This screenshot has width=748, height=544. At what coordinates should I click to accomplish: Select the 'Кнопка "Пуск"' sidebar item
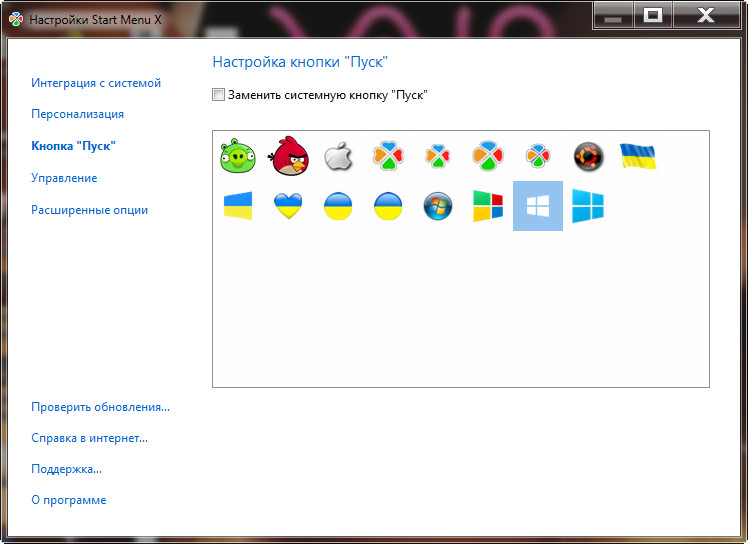click(73, 146)
